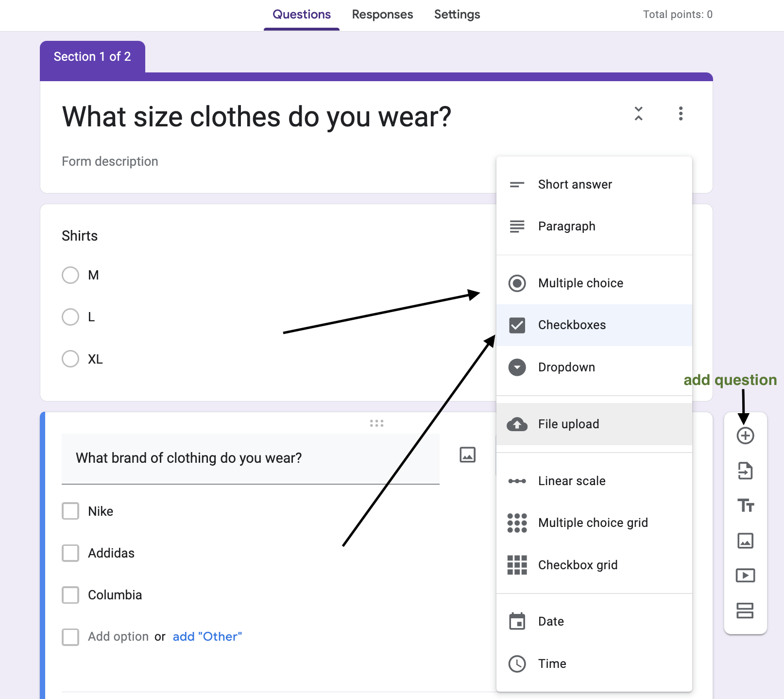Click the Import questions icon
The image size is (784, 699).
point(745,470)
